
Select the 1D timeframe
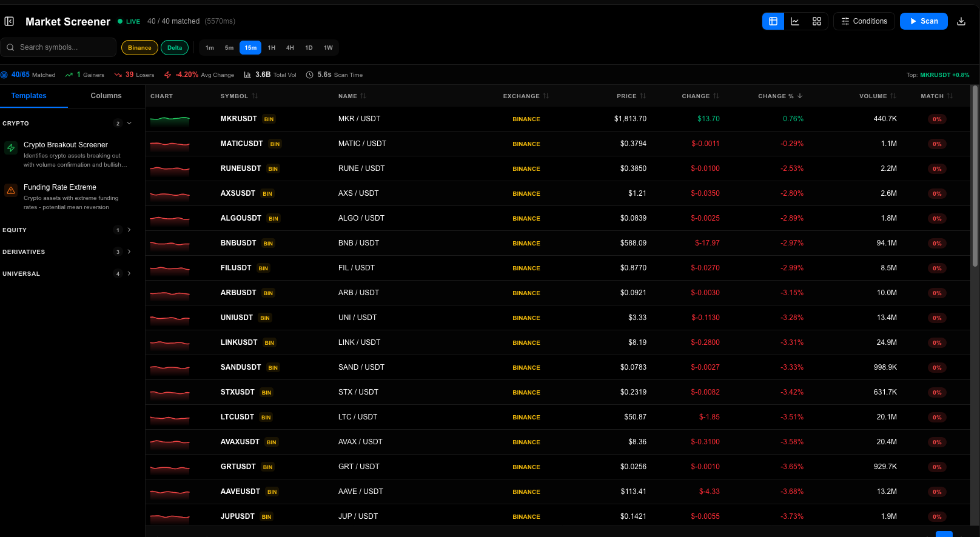pos(309,48)
